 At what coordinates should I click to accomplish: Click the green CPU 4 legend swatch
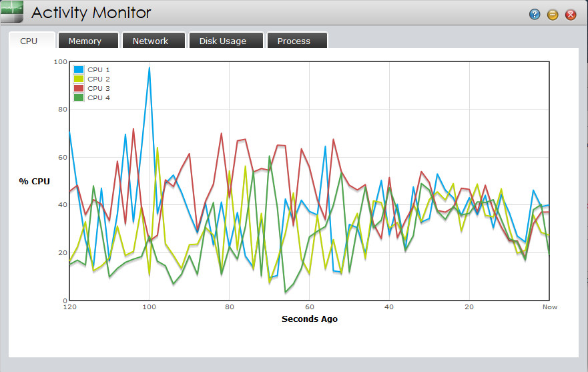point(79,98)
